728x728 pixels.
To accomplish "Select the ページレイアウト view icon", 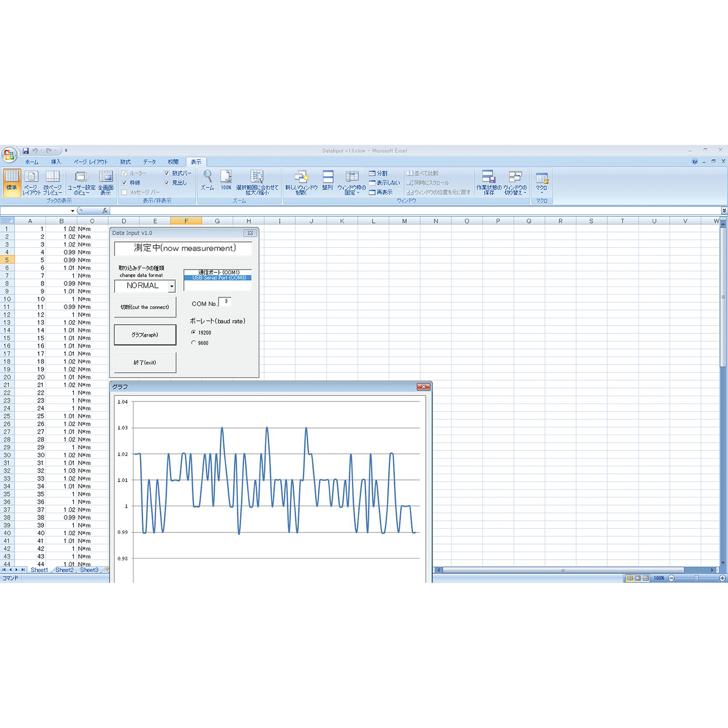I will click(32, 182).
